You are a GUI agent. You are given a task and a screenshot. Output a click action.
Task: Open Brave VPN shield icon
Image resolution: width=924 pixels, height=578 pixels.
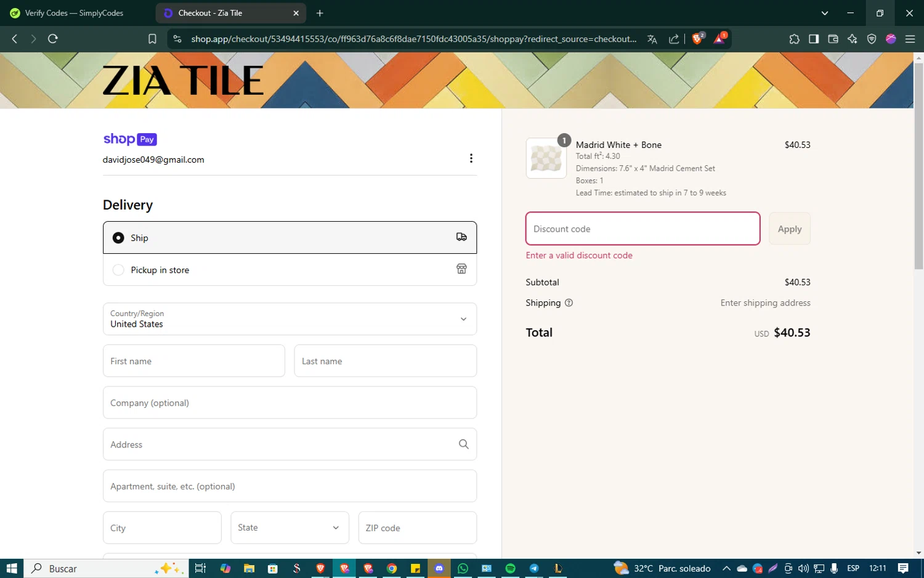(x=872, y=39)
